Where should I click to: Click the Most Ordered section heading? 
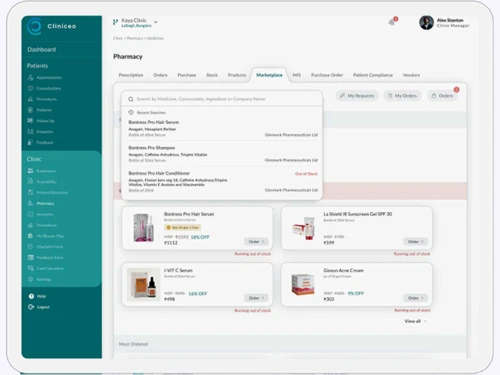coord(133,344)
